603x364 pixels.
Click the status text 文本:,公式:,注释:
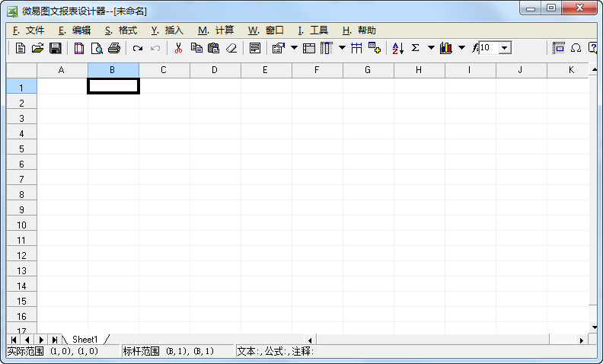coord(276,351)
